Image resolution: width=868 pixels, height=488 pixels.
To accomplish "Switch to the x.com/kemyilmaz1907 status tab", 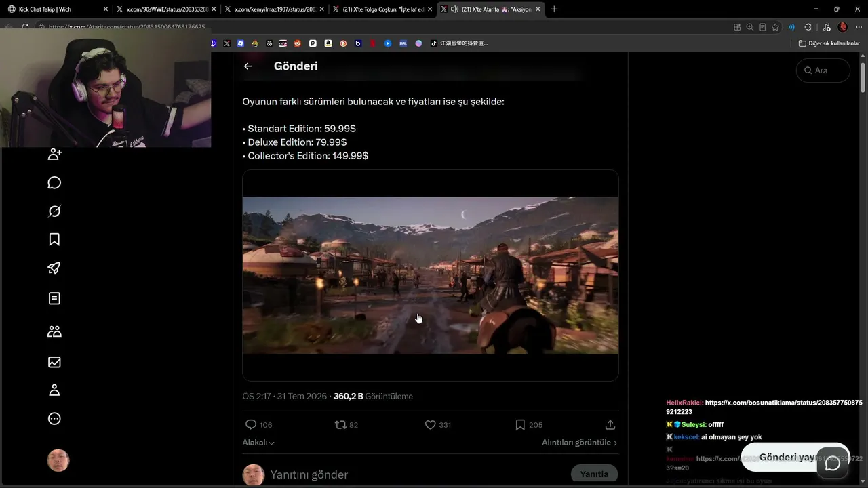I will tap(274, 9).
